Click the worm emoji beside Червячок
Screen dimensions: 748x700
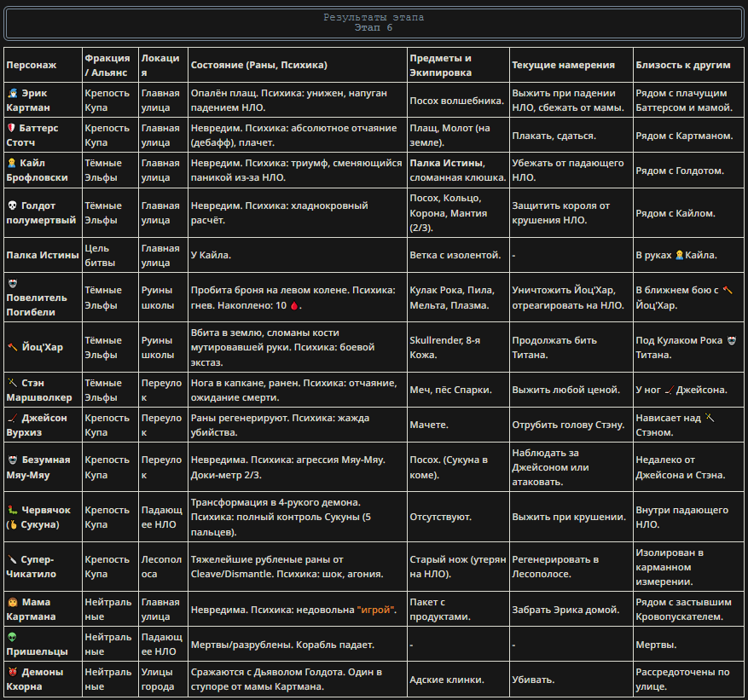pos(13,510)
